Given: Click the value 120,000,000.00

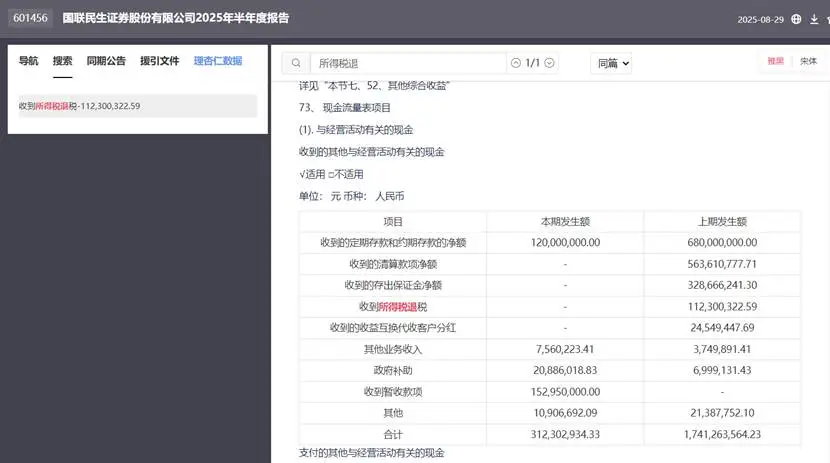Looking at the screenshot, I should click(565, 242).
